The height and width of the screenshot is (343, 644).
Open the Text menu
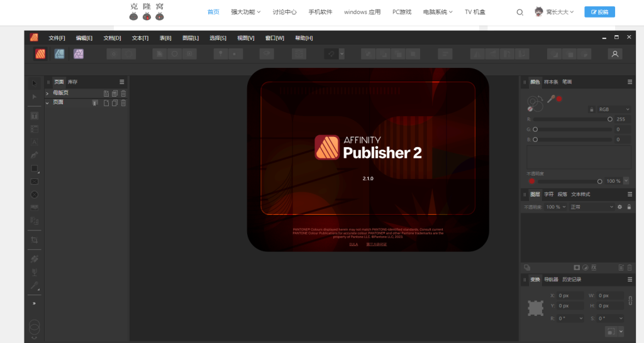140,38
